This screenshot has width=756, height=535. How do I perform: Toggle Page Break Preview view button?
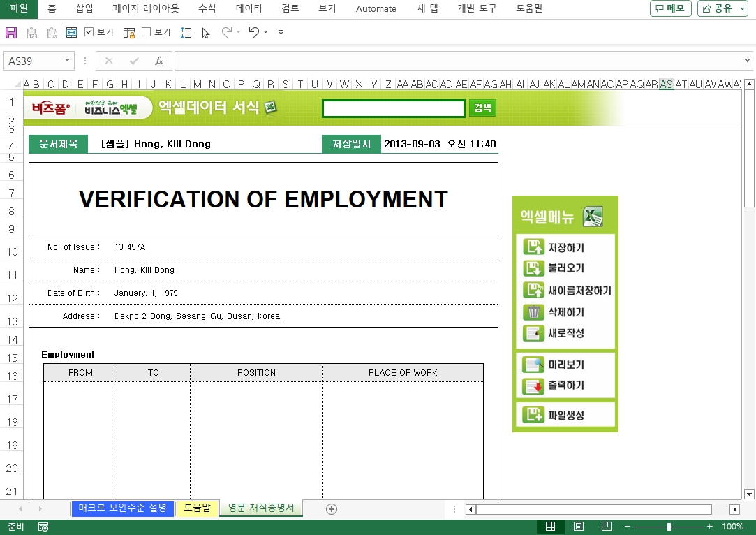[607, 527]
